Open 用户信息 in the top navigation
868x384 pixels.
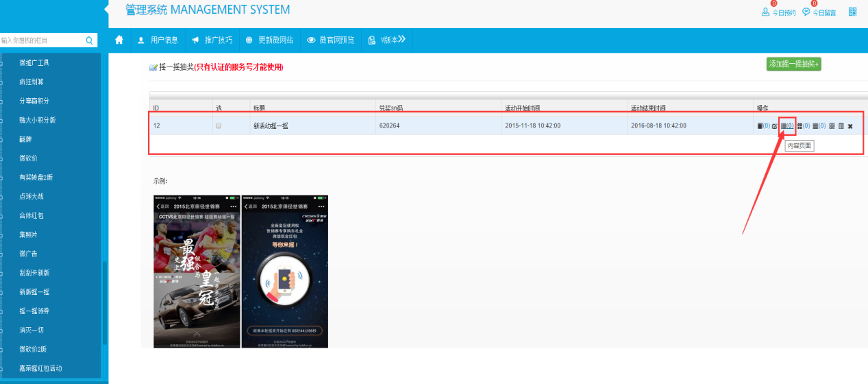click(158, 40)
